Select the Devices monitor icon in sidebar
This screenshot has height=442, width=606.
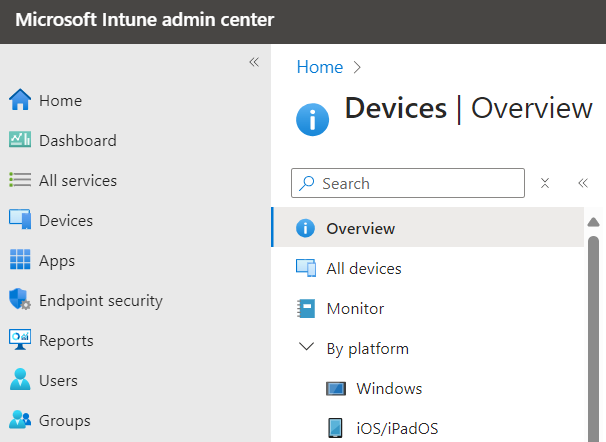click(x=20, y=220)
